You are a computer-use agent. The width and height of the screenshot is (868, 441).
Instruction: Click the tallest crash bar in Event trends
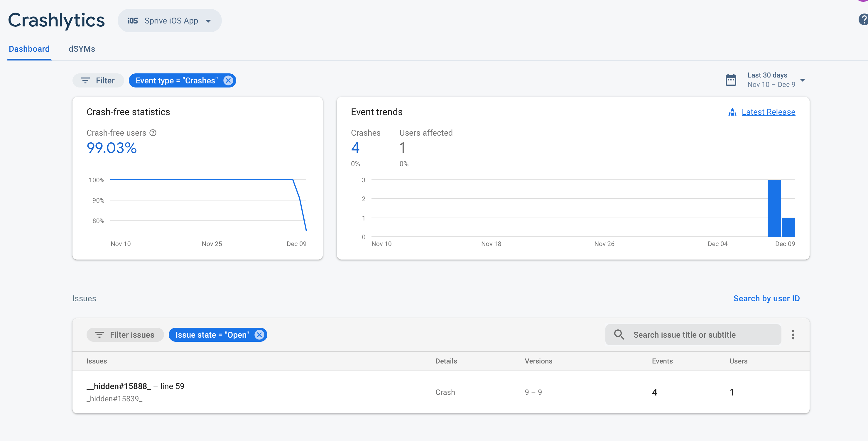(x=774, y=208)
